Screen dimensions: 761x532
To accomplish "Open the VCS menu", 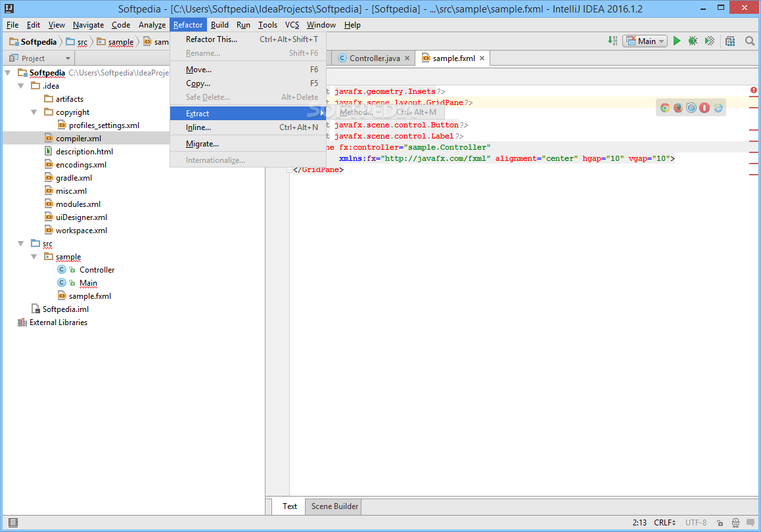I will (292, 25).
